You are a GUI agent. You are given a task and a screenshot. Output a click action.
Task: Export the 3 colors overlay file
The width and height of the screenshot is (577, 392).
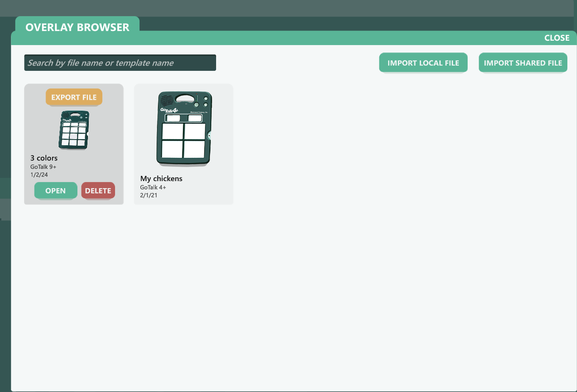pos(74,97)
